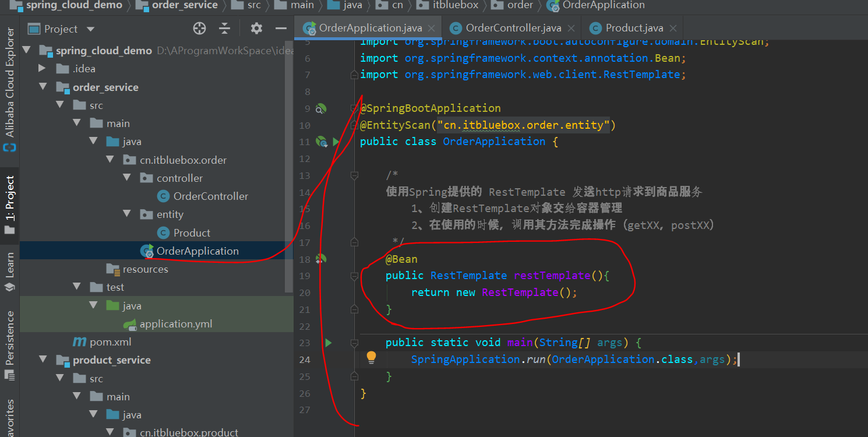
Task: Open application.yml file
Action: 176,324
